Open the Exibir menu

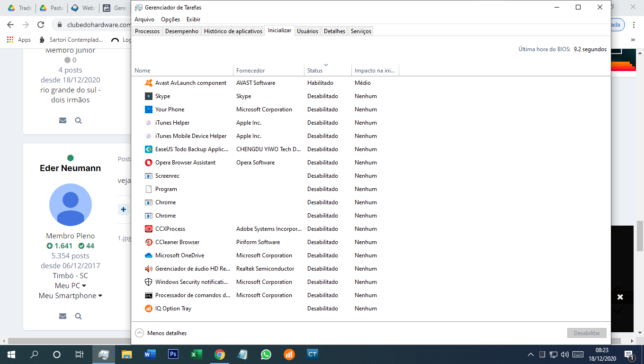pos(193,19)
